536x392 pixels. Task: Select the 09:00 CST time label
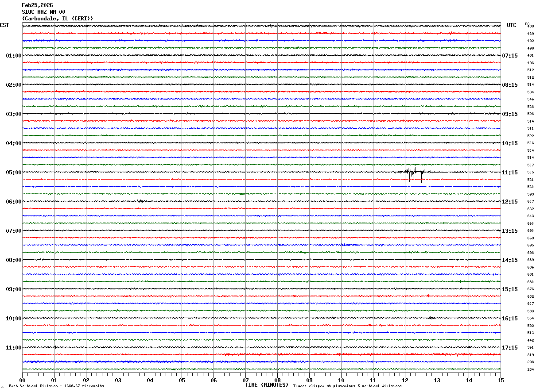(x=14, y=289)
